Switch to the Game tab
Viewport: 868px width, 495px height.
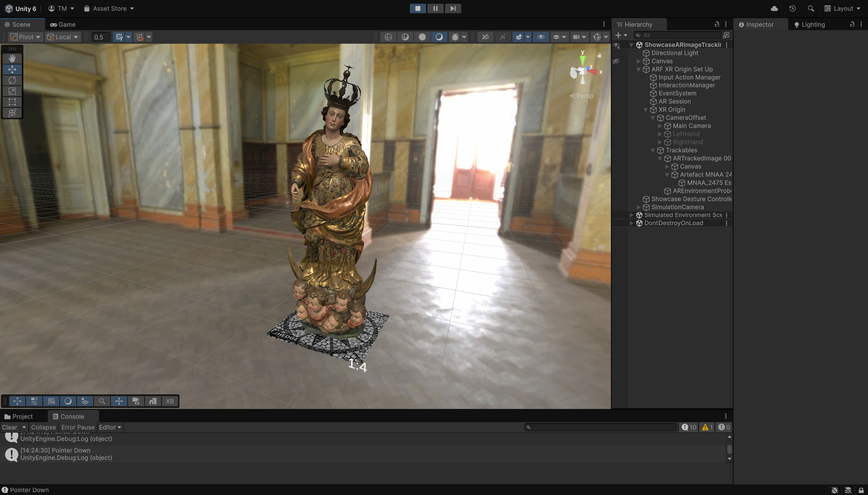click(63, 24)
